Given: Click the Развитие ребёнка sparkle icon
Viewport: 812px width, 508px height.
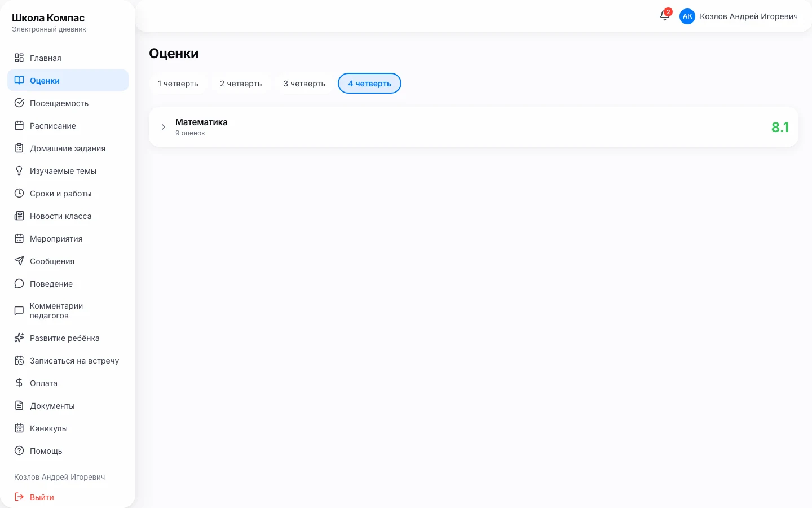Looking at the screenshot, I should click(19, 338).
